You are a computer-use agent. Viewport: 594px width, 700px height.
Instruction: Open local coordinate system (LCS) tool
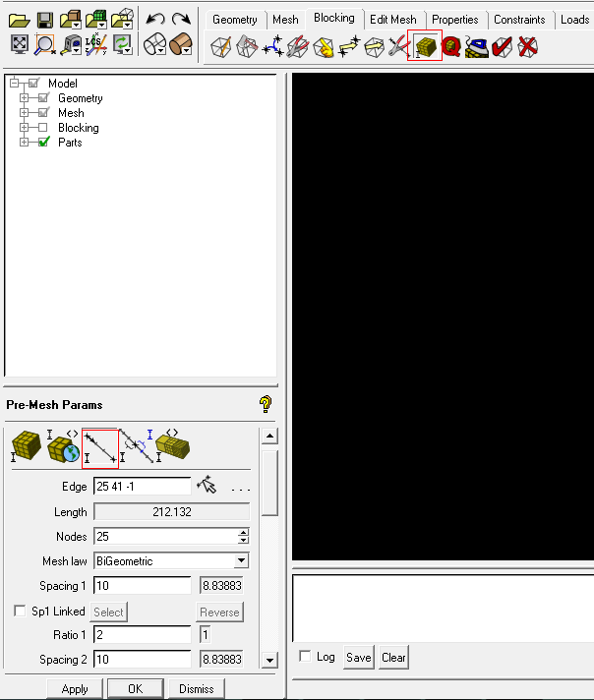(x=96, y=44)
